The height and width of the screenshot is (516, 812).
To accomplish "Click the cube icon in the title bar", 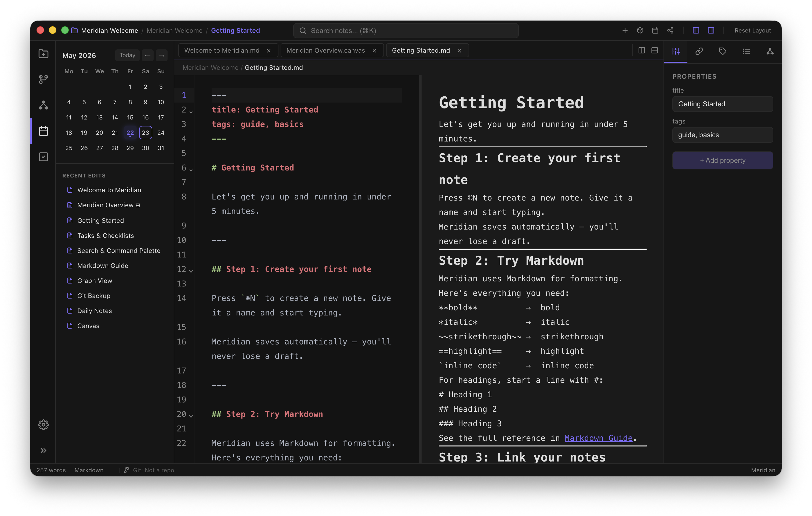I will [640, 30].
